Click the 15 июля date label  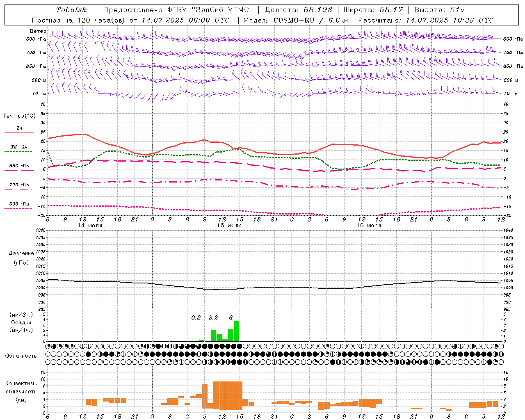[x=229, y=226]
